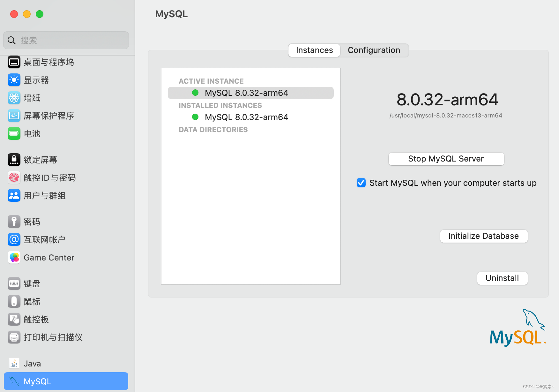Click the MySQL dolphin logo at bottom right
The height and width of the screenshot is (392, 559).
click(518, 328)
